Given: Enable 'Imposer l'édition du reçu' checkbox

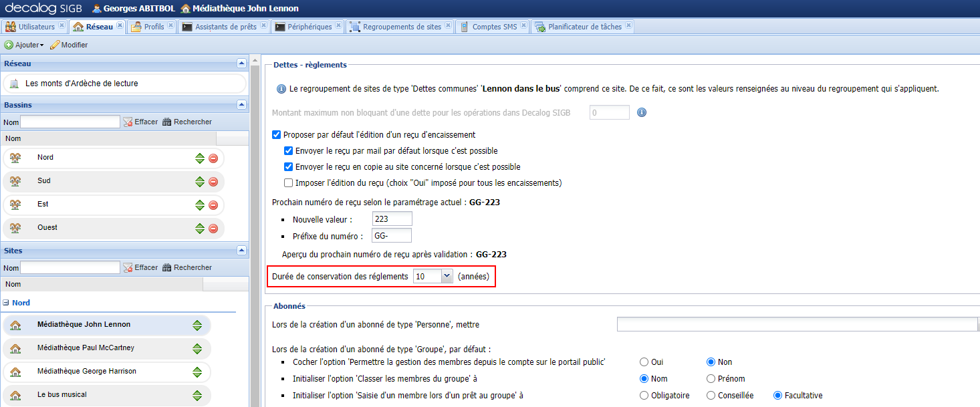Looking at the screenshot, I should point(289,183).
